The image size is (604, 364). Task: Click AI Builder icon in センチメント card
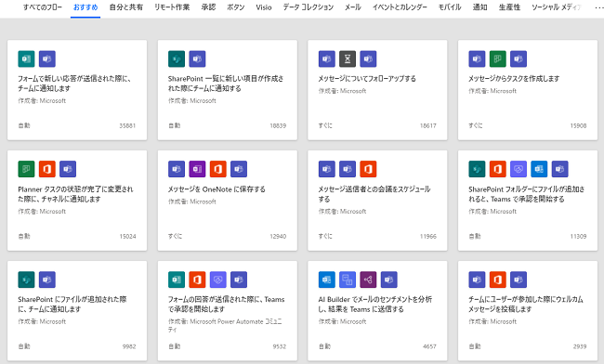pos(348,279)
